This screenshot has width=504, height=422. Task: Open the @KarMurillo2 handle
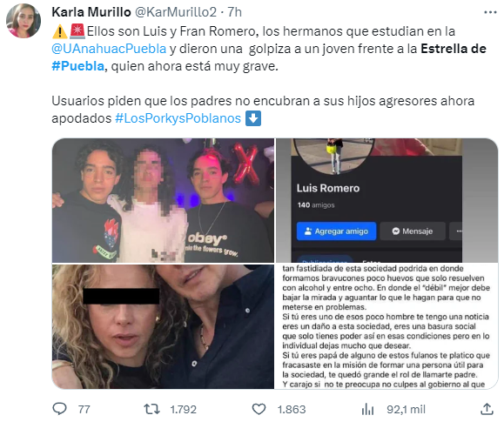pyautogui.click(x=176, y=12)
